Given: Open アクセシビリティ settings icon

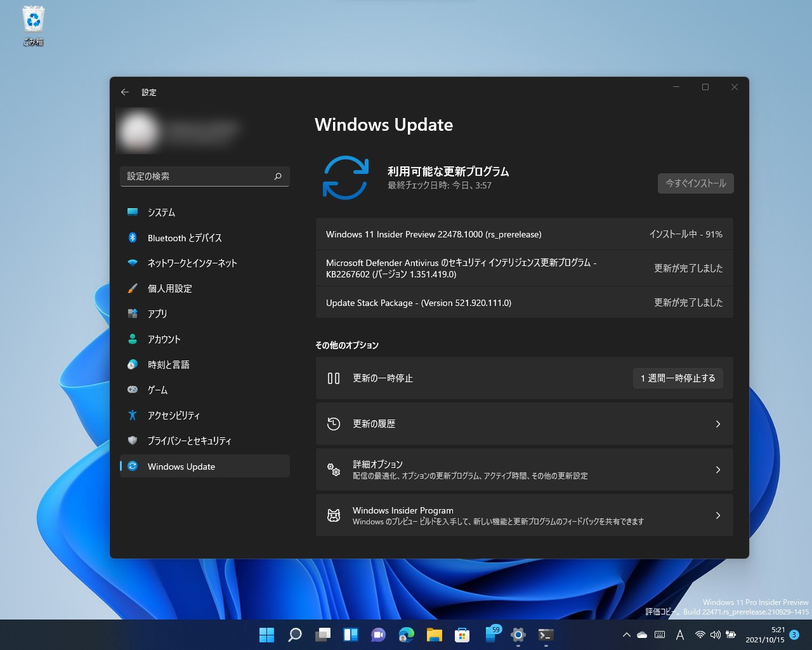Looking at the screenshot, I should [x=133, y=415].
